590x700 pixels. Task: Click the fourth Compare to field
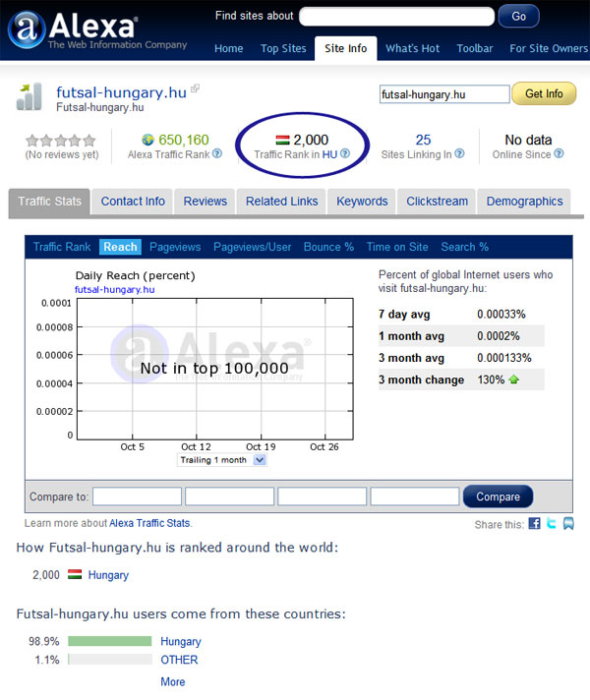coord(414,496)
